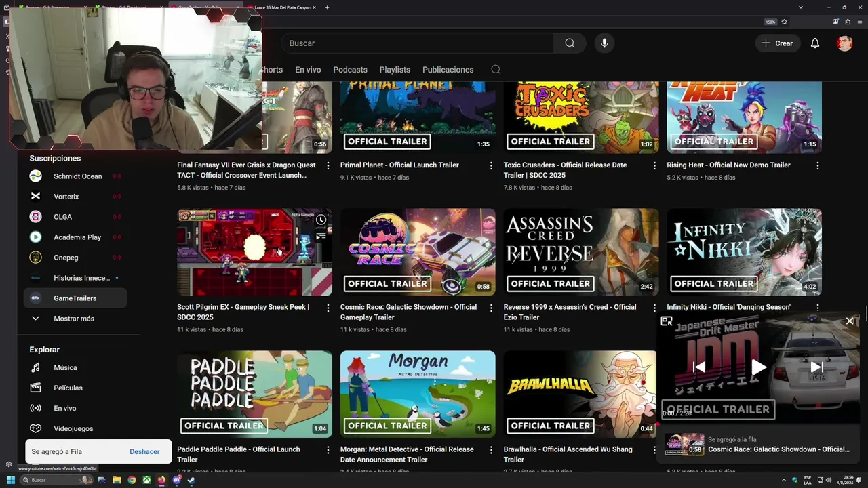Open a new browser tab with plus

[327, 7]
